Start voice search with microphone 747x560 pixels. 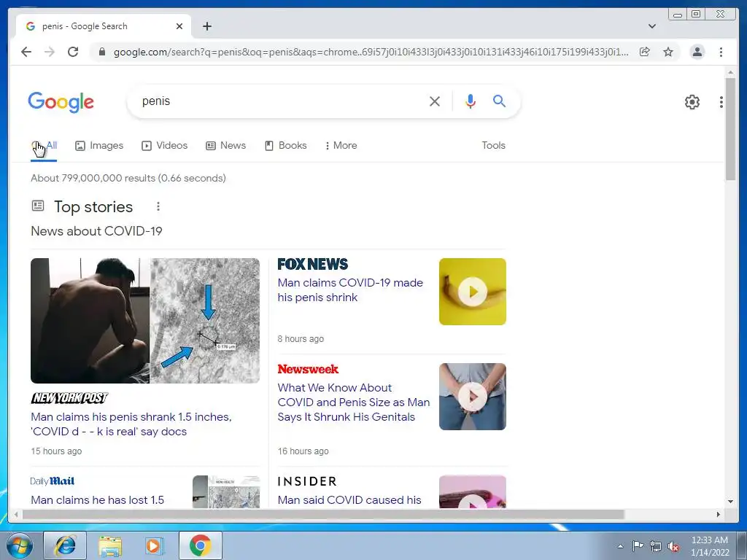pyautogui.click(x=471, y=101)
